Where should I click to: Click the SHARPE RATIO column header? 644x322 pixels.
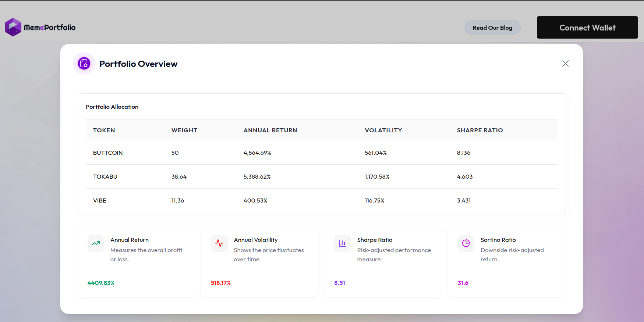(x=480, y=130)
